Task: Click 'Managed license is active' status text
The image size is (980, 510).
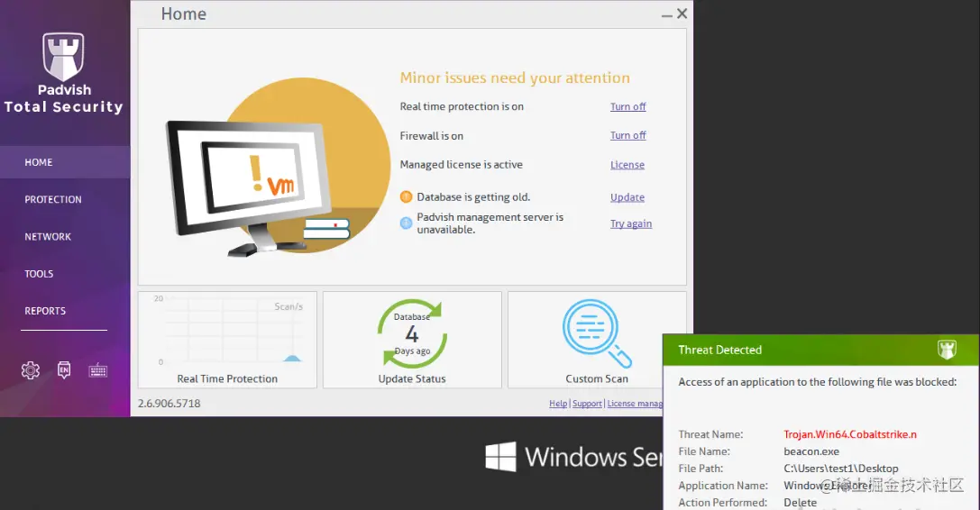Action: 462,165
